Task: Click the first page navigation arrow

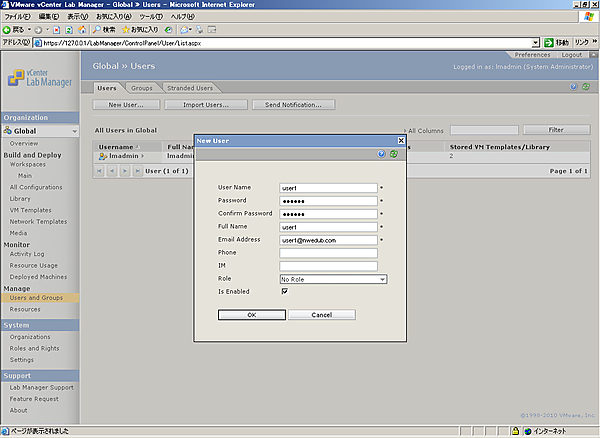Action: pos(99,172)
